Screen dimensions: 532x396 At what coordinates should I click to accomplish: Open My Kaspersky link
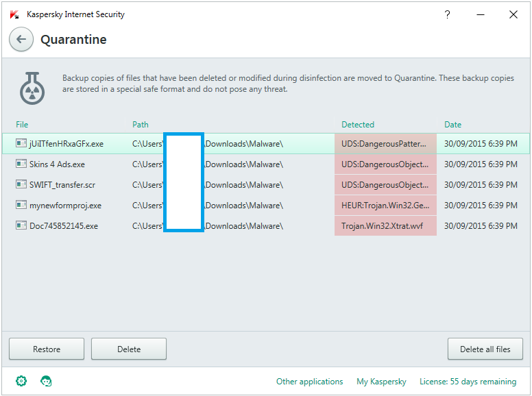[x=381, y=382]
